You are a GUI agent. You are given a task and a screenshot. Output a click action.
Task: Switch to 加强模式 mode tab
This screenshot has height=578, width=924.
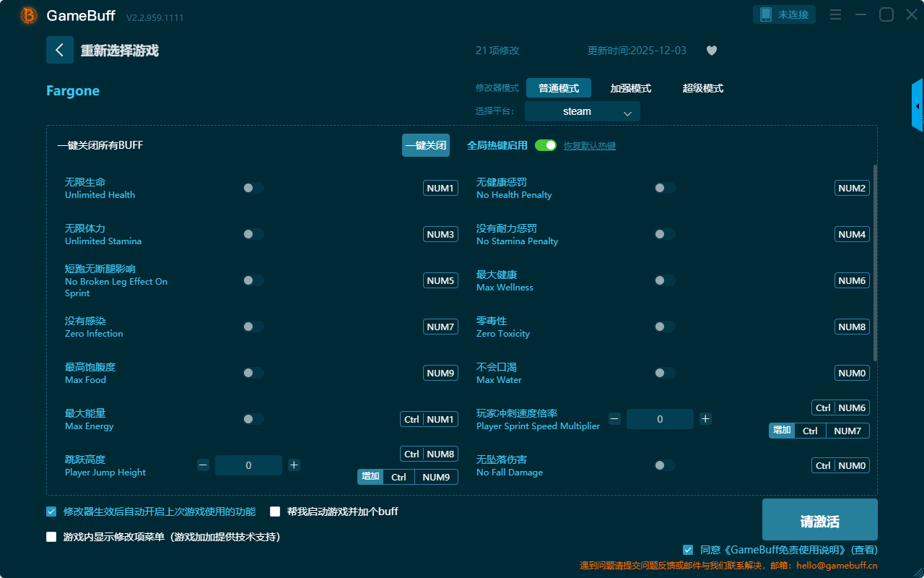630,88
